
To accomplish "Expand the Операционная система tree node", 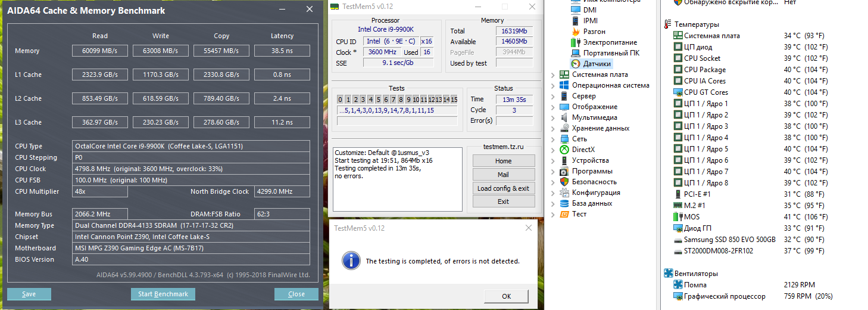I will pyautogui.click(x=554, y=86).
